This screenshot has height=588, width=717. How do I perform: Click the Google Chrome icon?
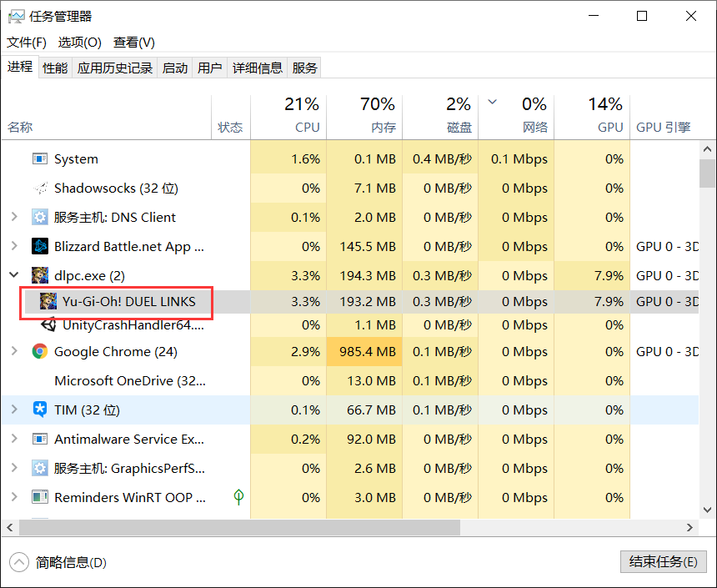click(40, 351)
